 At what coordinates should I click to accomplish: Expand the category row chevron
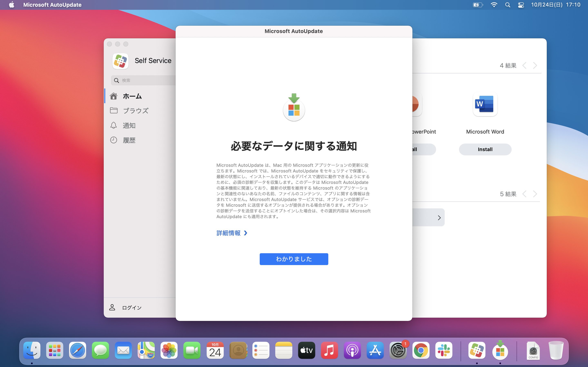[x=439, y=218]
